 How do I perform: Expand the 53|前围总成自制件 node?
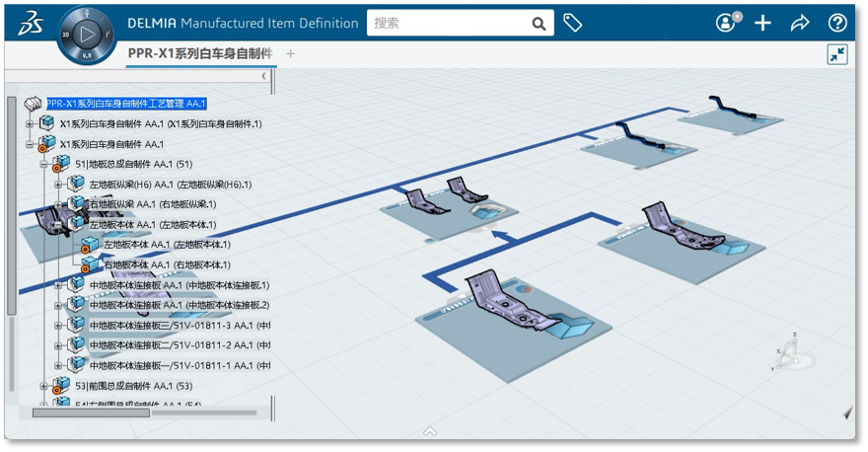(x=43, y=386)
